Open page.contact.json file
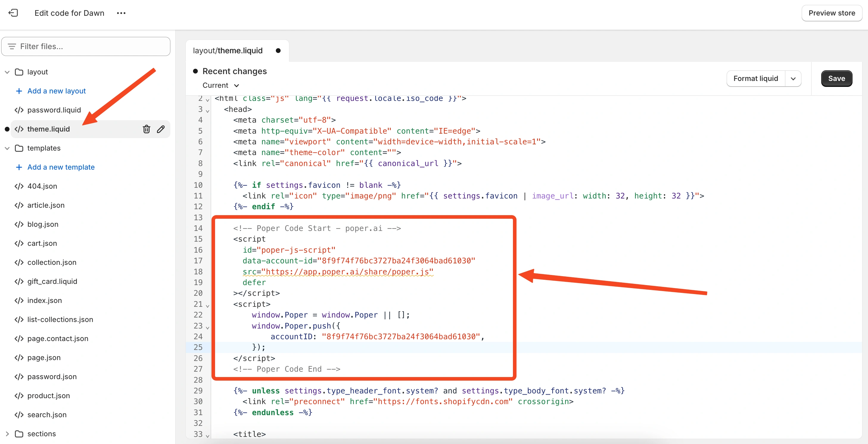This screenshot has width=868, height=444. tap(57, 339)
